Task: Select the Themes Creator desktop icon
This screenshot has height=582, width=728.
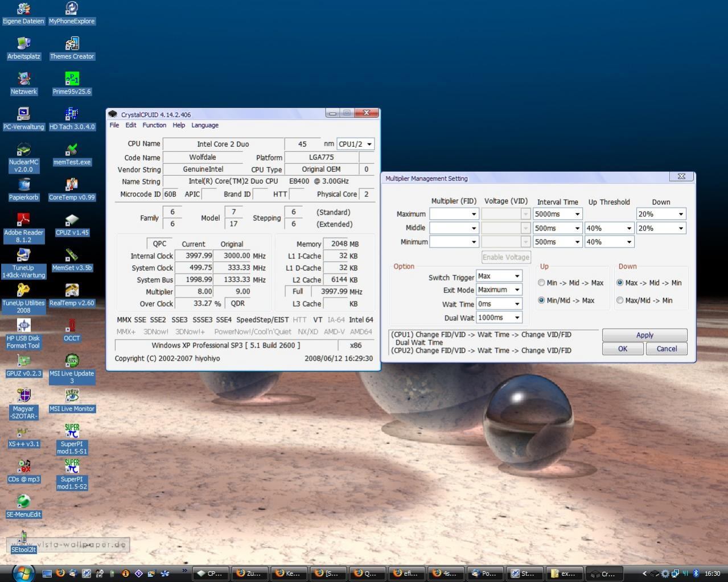Action: click(72, 49)
